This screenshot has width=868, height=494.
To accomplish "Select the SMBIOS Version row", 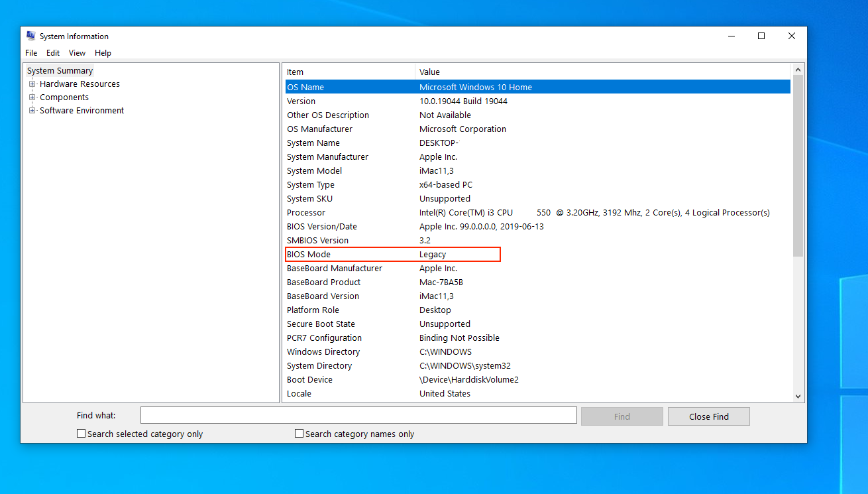I will point(537,240).
